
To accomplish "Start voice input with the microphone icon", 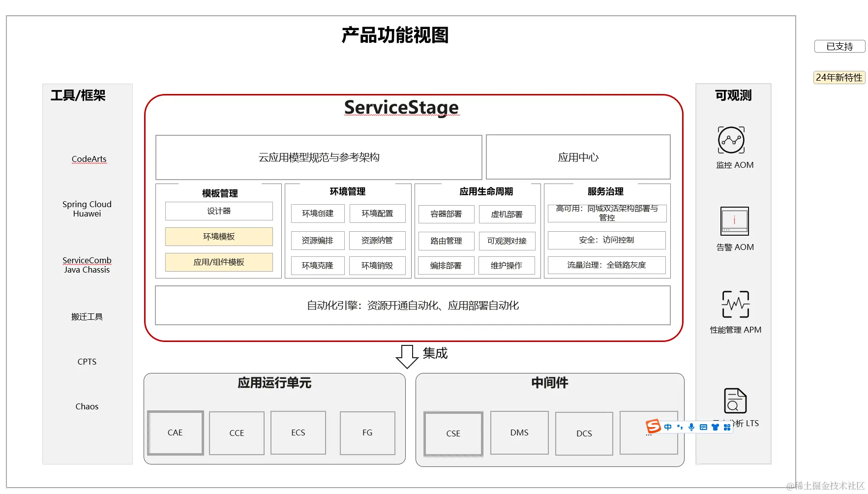I will [691, 427].
